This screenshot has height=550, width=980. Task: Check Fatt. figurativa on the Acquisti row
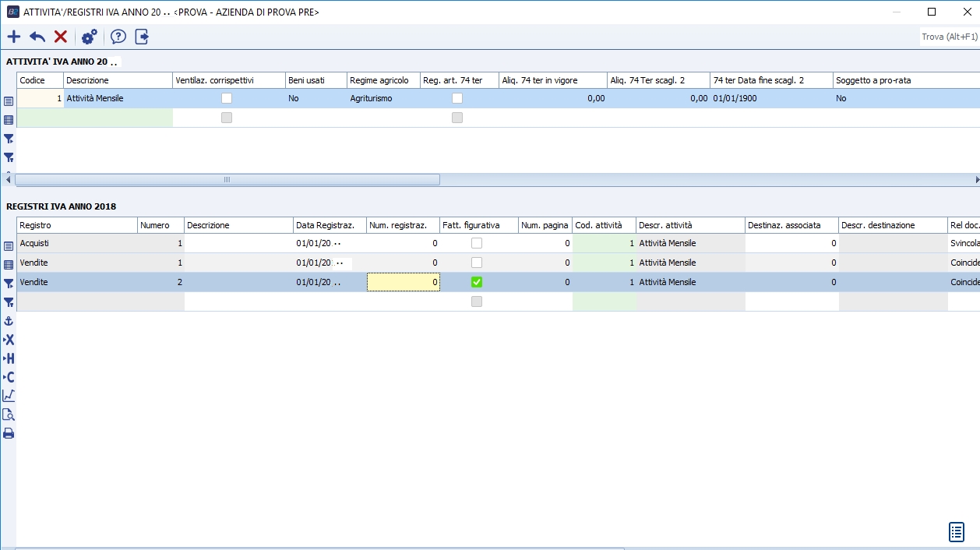[x=477, y=243]
